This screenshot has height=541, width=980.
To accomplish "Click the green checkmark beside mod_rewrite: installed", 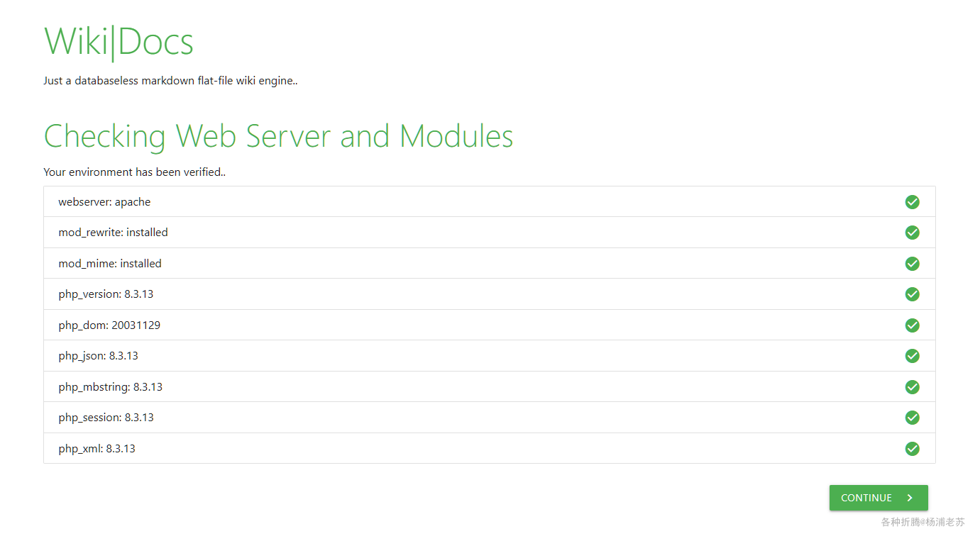I will point(913,233).
